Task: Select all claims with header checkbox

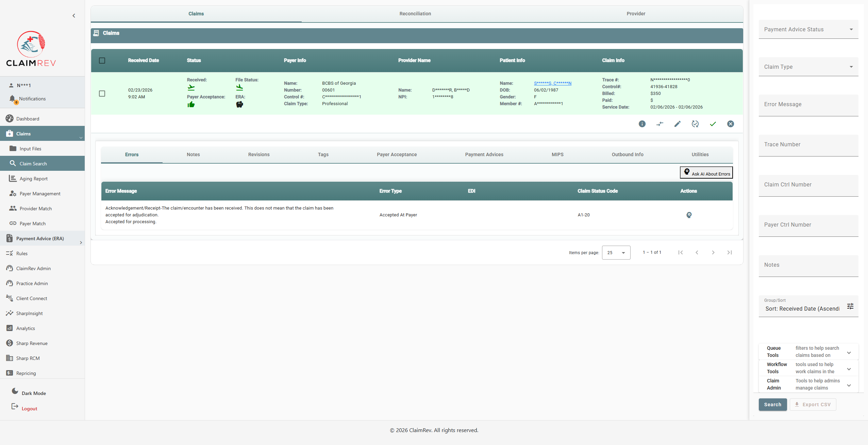Action: click(x=102, y=61)
